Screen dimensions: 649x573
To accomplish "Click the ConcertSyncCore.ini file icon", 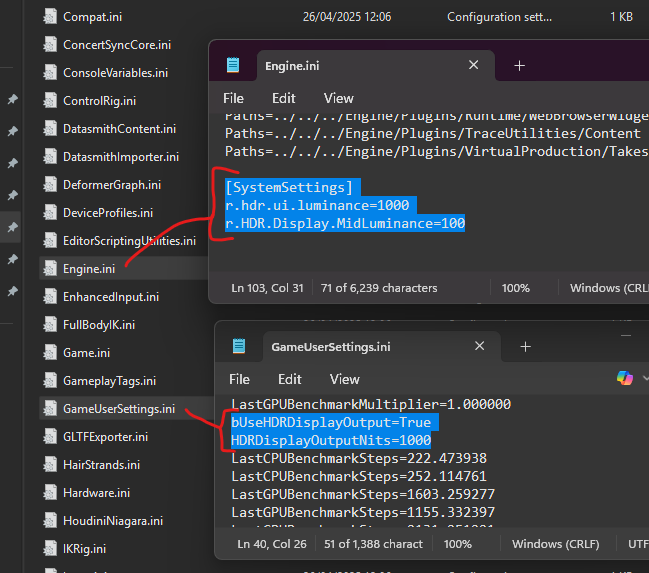I will tap(50, 45).
